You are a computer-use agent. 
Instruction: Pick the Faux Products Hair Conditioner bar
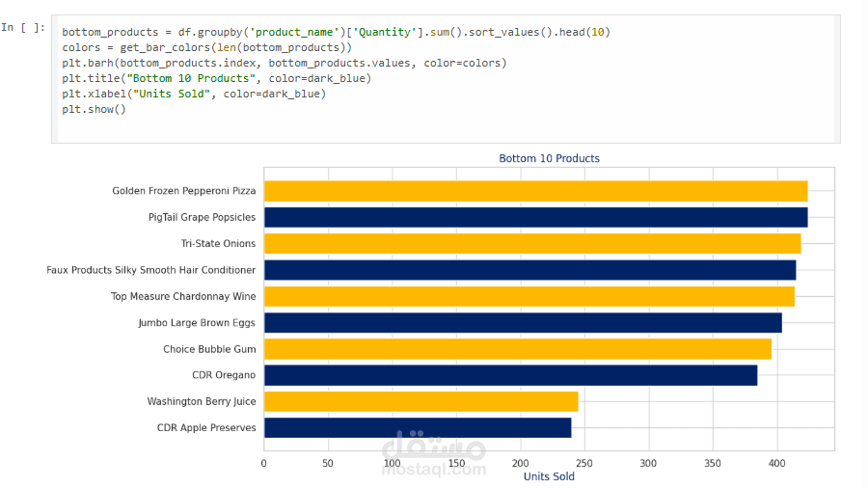click(529, 270)
